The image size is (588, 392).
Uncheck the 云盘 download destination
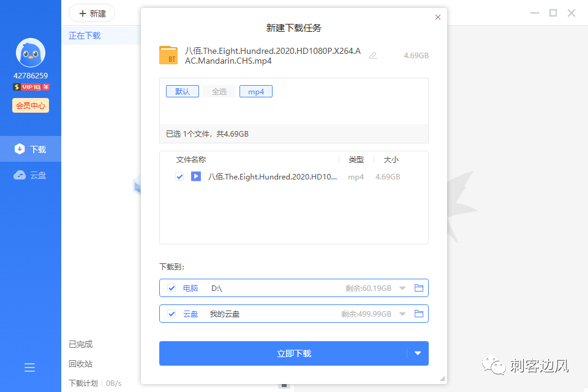pos(171,314)
